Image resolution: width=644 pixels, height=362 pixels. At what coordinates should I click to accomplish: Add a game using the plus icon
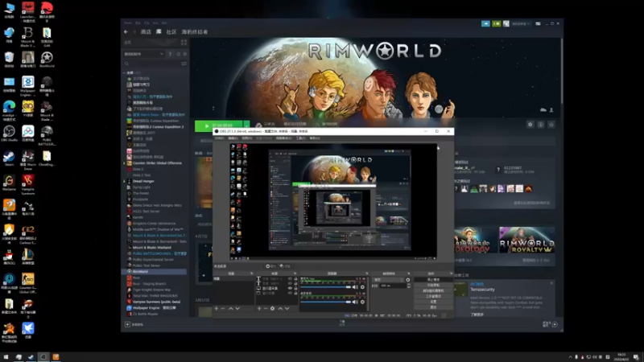click(x=127, y=324)
